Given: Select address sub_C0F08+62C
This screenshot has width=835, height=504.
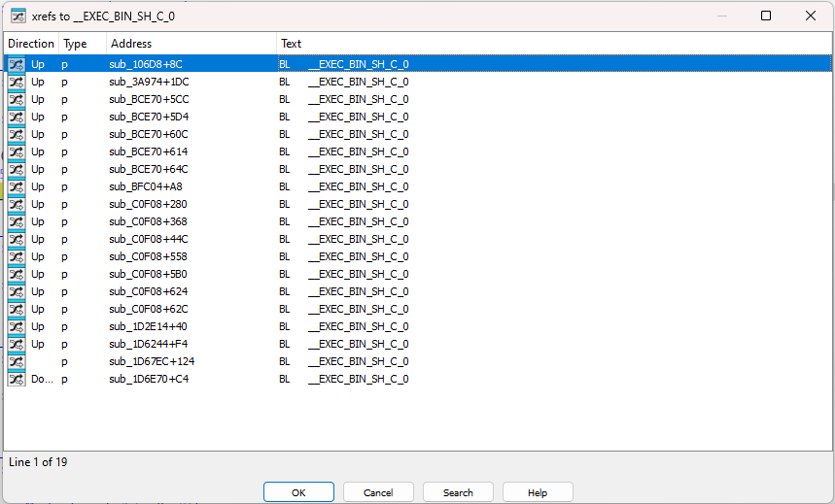Looking at the screenshot, I should (149, 309).
